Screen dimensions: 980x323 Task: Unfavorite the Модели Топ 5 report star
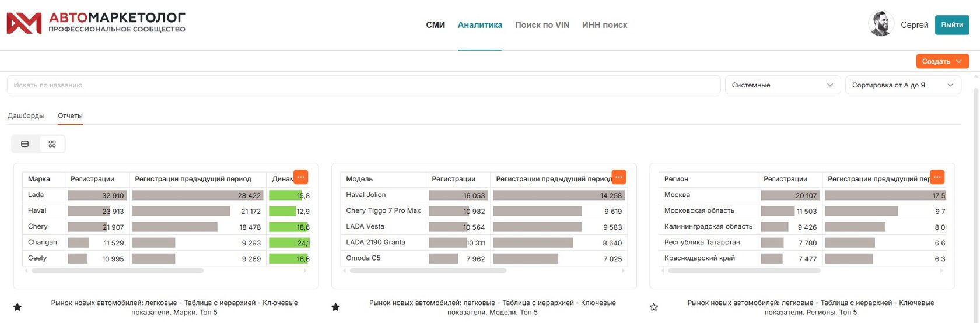point(335,307)
